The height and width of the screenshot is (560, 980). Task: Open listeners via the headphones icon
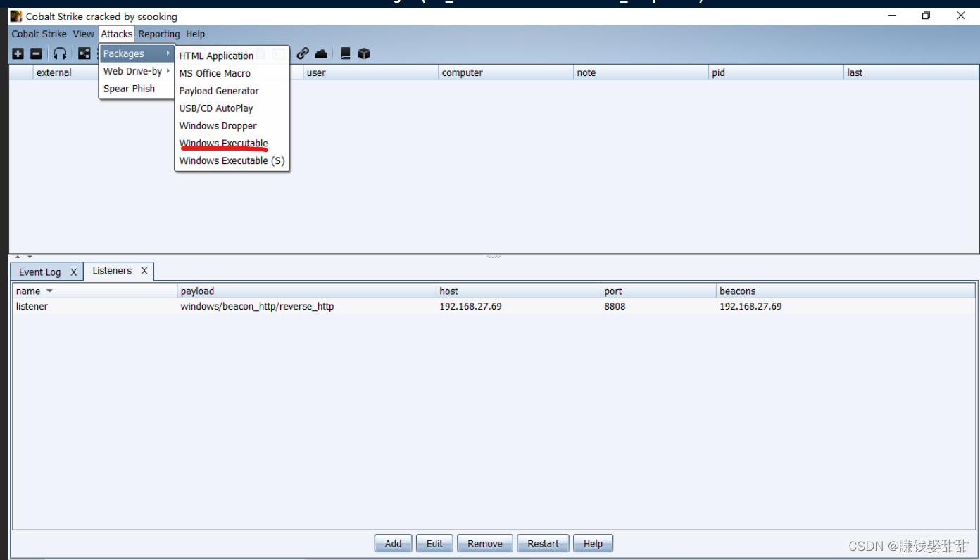click(61, 53)
